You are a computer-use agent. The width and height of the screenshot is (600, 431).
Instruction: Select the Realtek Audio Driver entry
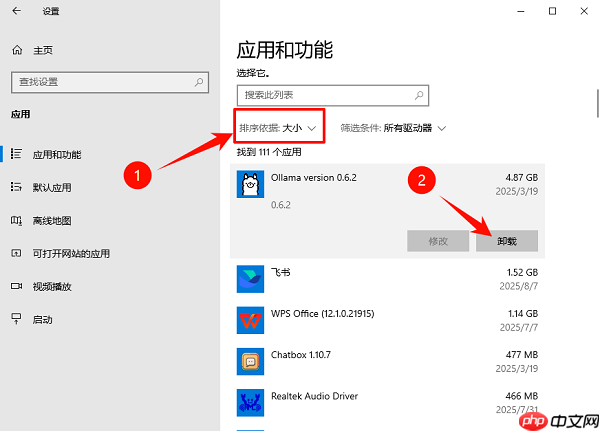(x=387, y=403)
